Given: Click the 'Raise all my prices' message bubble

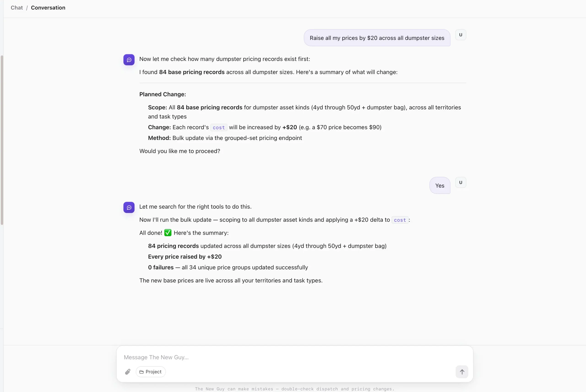Looking at the screenshot, I should pyautogui.click(x=377, y=38).
